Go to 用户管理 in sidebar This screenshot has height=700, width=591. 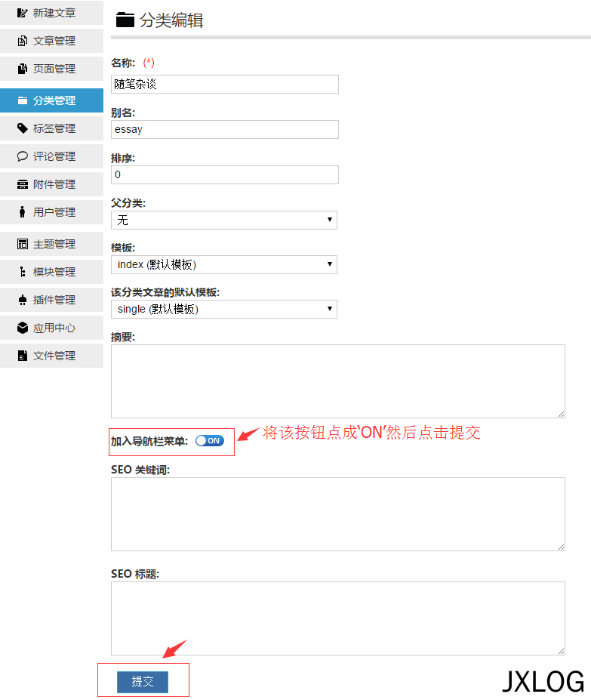click(52, 212)
